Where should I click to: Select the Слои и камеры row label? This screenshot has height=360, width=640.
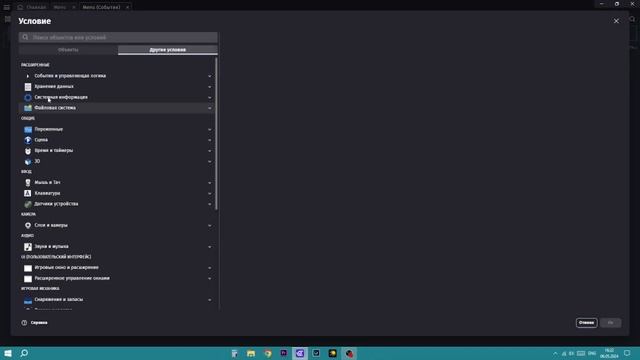tap(51, 225)
